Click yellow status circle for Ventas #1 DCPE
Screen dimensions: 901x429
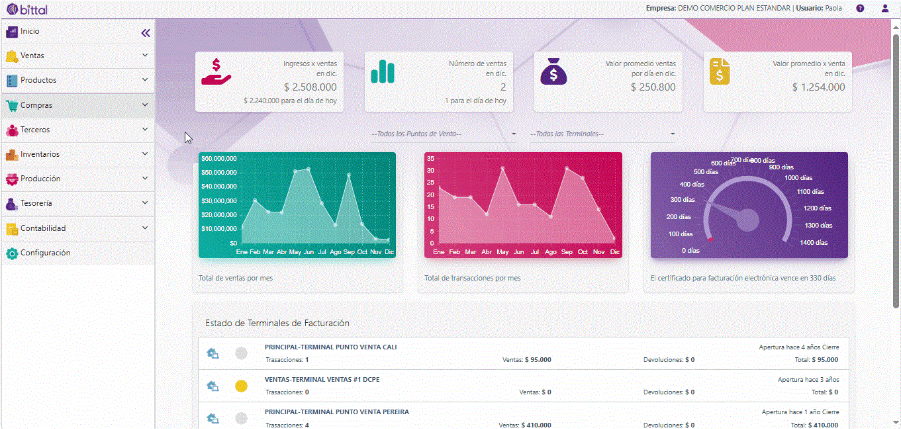pos(241,386)
